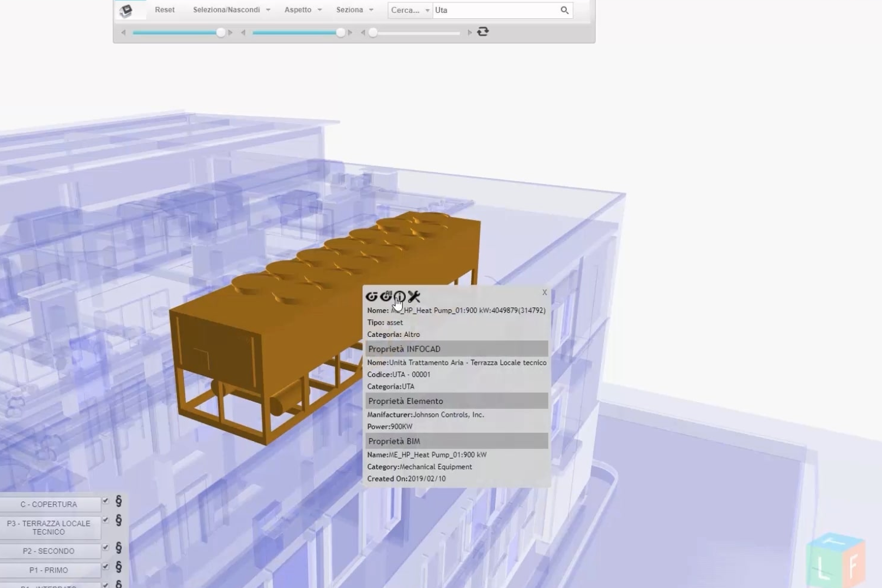Click section symbol next to C - COPERTURA
The height and width of the screenshot is (588, 882).
pyautogui.click(x=119, y=501)
